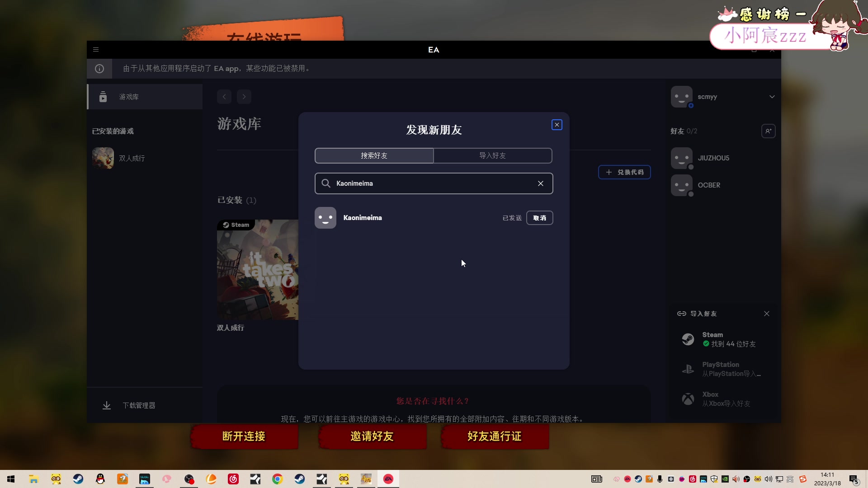Open the It Takes Two game thumbnail
This screenshot has width=868, height=488.
[x=258, y=270]
